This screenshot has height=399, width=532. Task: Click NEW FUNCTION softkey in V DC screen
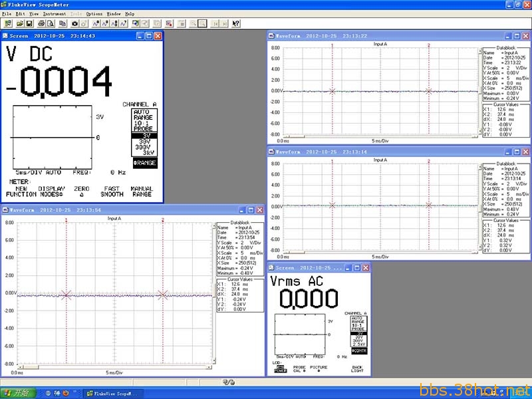click(x=21, y=192)
